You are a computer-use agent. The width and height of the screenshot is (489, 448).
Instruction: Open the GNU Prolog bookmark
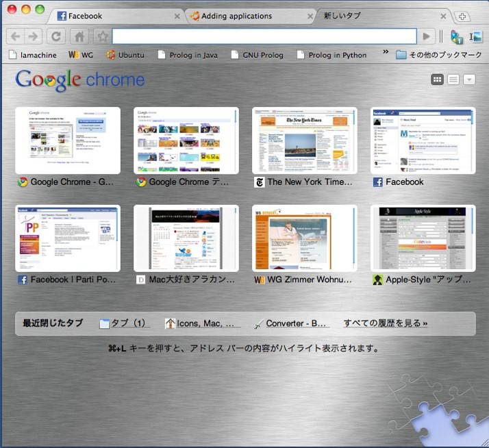pos(258,55)
